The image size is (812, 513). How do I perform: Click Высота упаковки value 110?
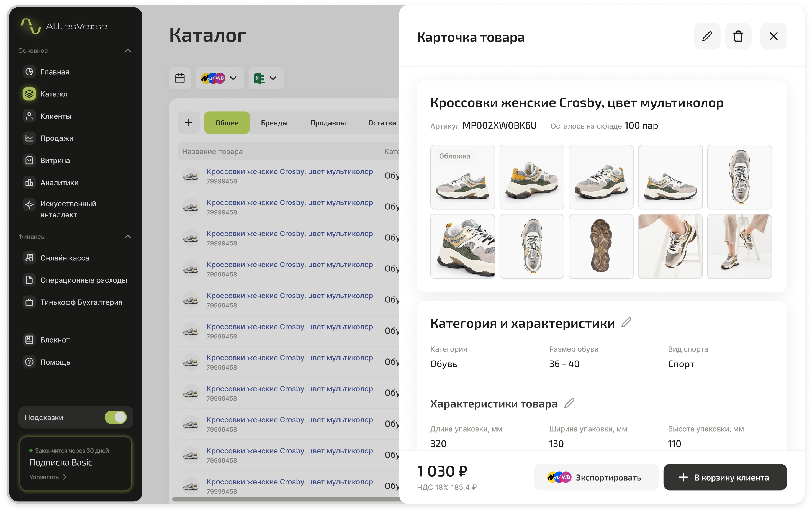tap(674, 443)
